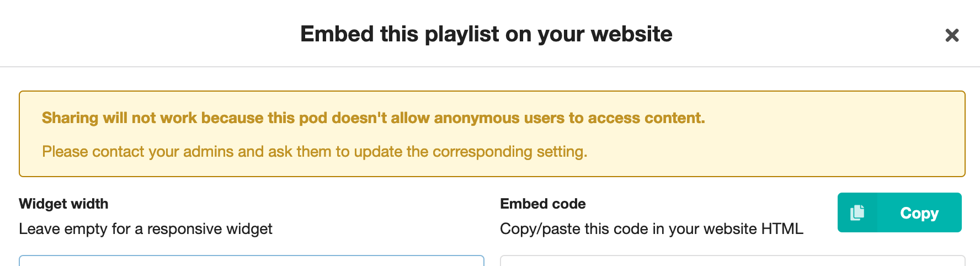Screen dimensions: 980x266
Task: Click the 'Embed this playlist' dialog title
Action: 486,34
